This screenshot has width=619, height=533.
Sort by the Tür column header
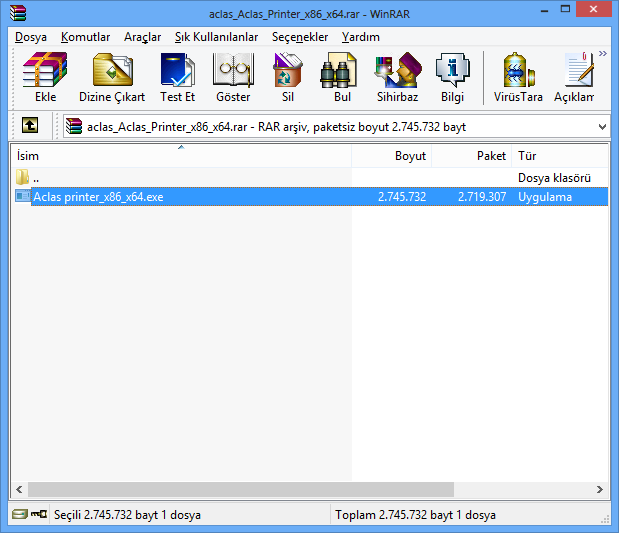pyautogui.click(x=560, y=156)
